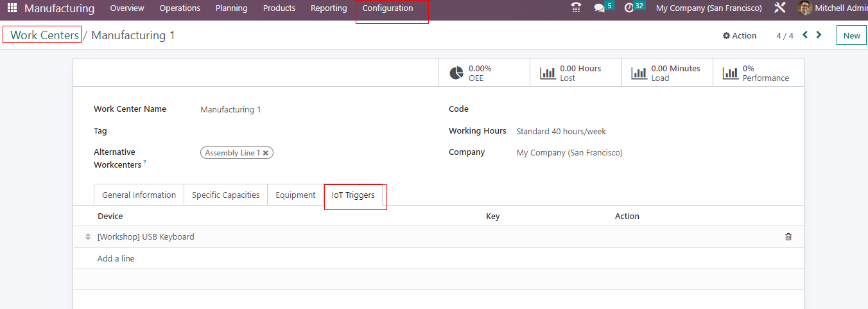Open the activities clock icon

pos(629,8)
